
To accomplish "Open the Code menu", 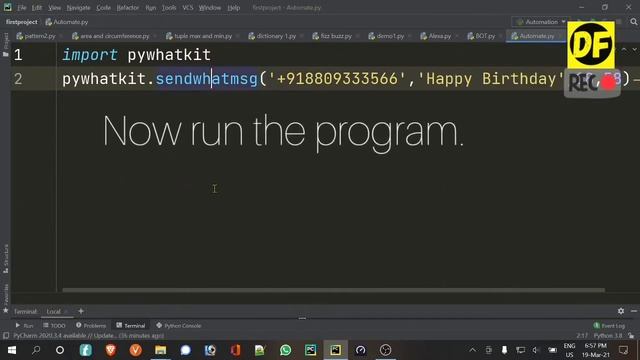I will click(x=103, y=7).
